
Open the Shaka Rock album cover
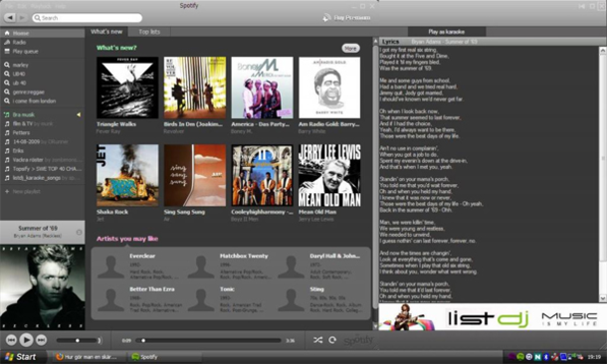[x=127, y=175]
